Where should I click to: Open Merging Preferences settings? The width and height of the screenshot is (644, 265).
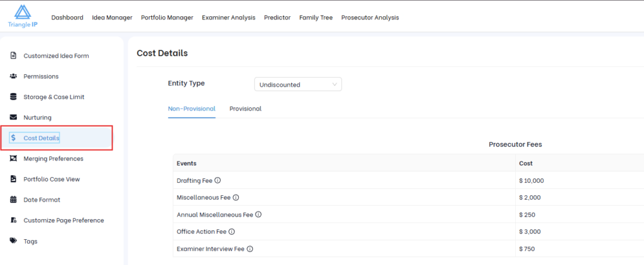point(53,159)
